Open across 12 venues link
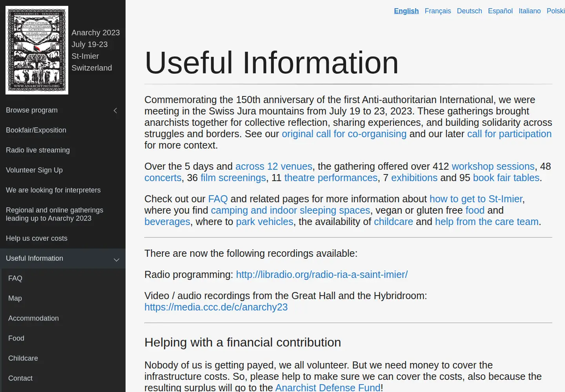This screenshot has width=565, height=392. click(x=274, y=166)
